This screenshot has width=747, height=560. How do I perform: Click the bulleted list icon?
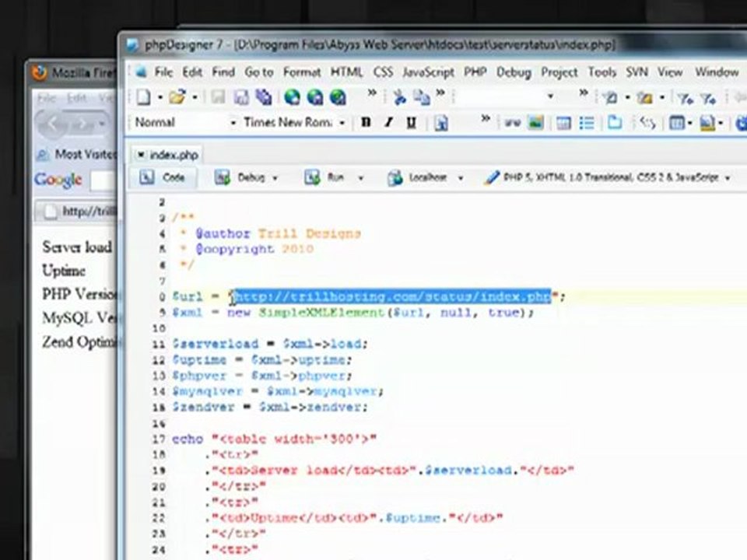(x=587, y=123)
